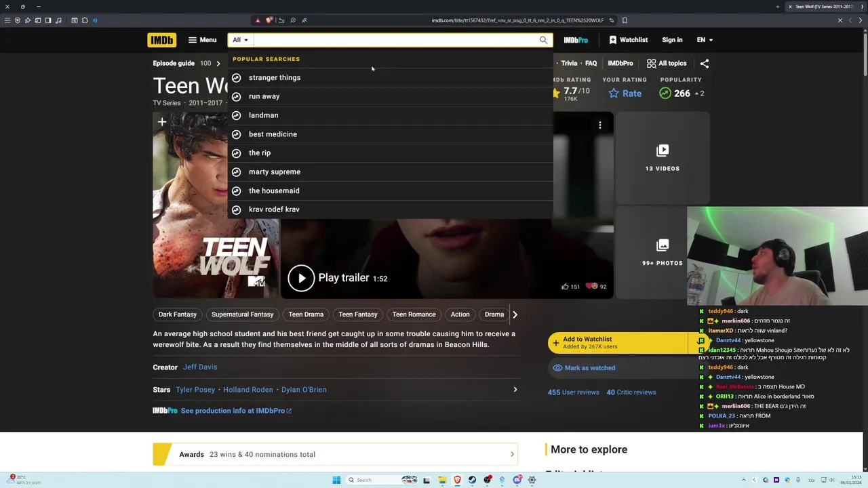
Task: Open Dylan O'Brien's page
Action: pos(304,390)
